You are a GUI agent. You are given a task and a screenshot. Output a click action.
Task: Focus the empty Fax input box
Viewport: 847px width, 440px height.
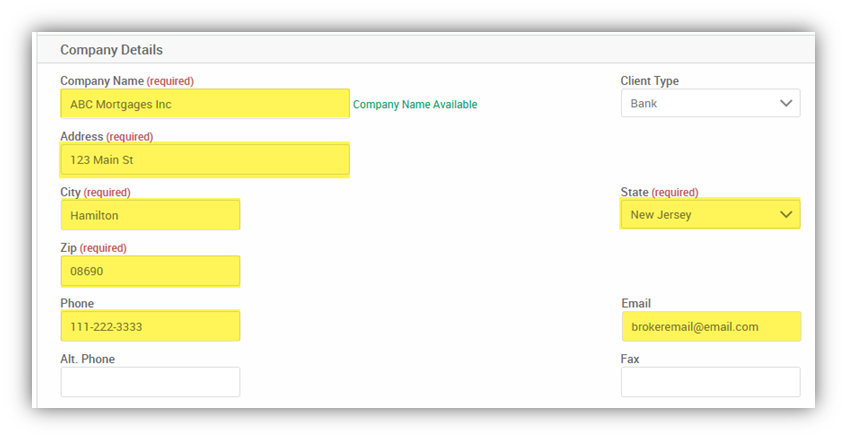click(x=710, y=382)
